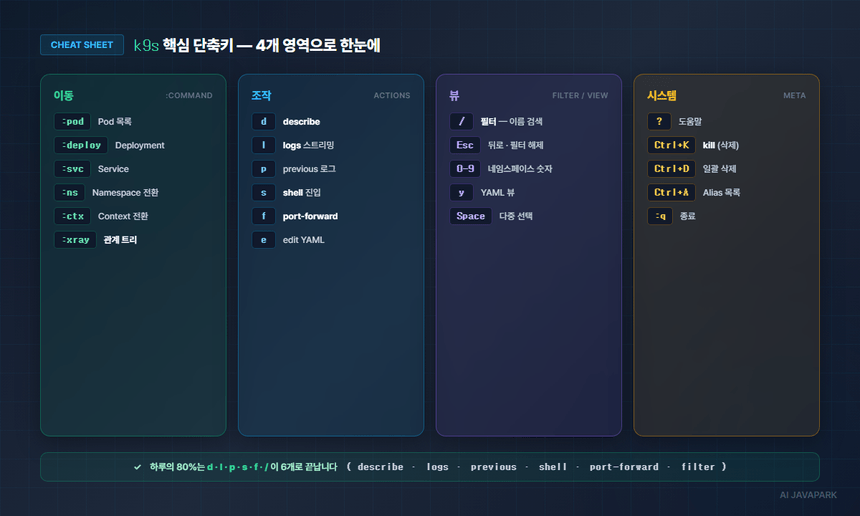Screen dimensions: 860x516
Task: Click the ":xray" key badge
Action: tap(75, 240)
